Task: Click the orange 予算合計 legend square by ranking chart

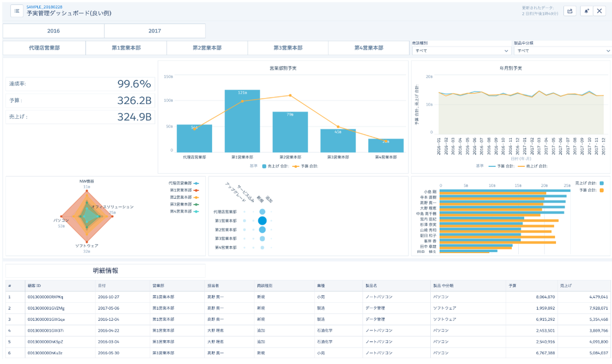Action: (x=601, y=190)
